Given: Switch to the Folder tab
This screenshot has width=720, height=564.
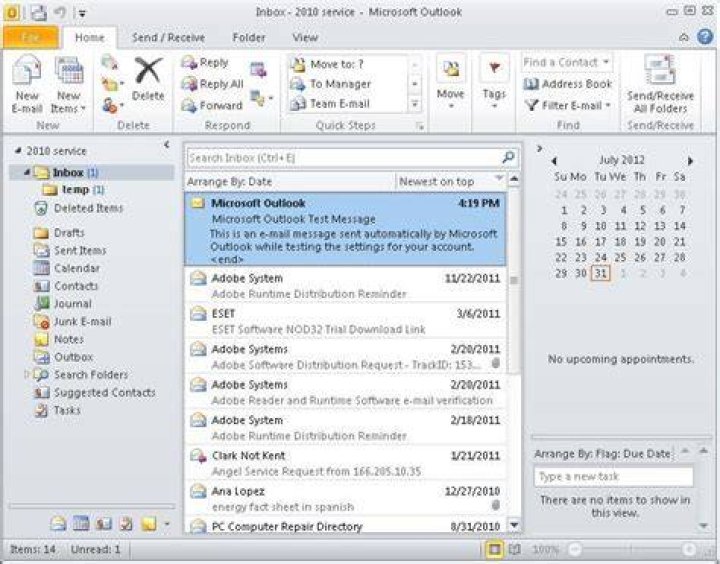Looking at the screenshot, I should (249, 38).
